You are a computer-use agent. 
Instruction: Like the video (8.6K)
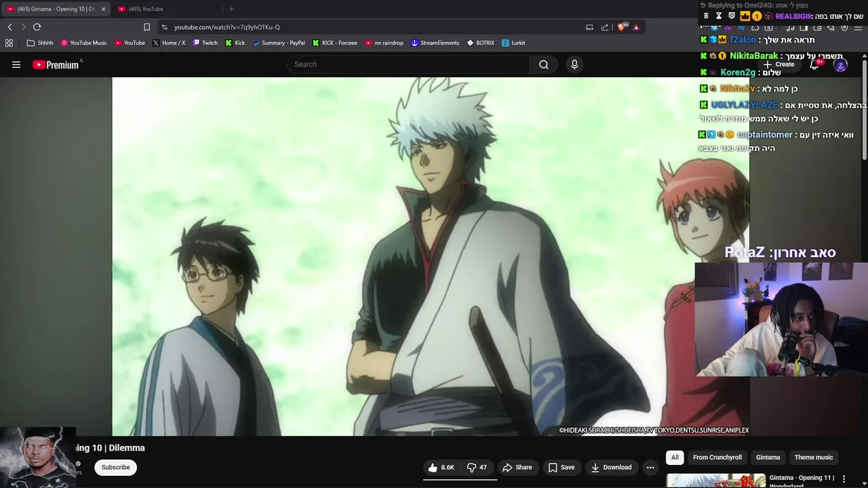coord(441,467)
